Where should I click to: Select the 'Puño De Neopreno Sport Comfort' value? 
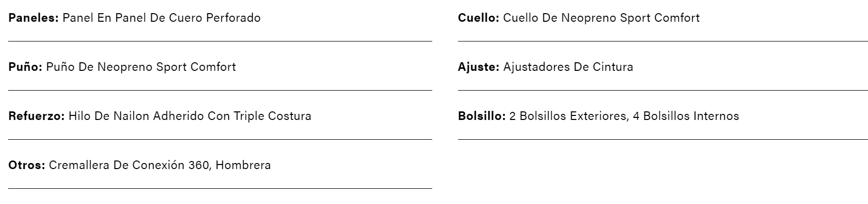tap(141, 67)
